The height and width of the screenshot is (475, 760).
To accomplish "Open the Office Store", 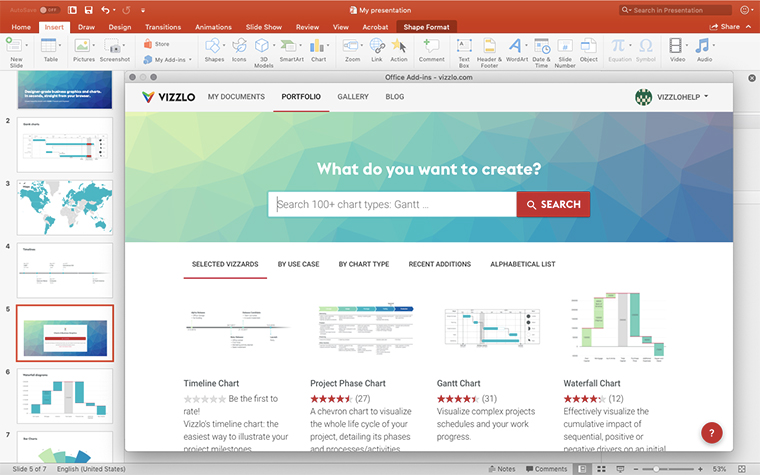I will [x=157, y=44].
